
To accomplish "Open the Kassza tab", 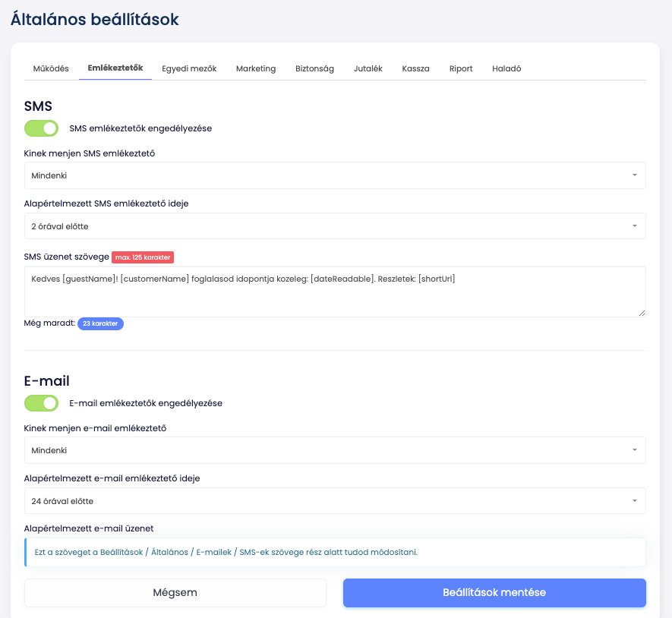I will 415,68.
